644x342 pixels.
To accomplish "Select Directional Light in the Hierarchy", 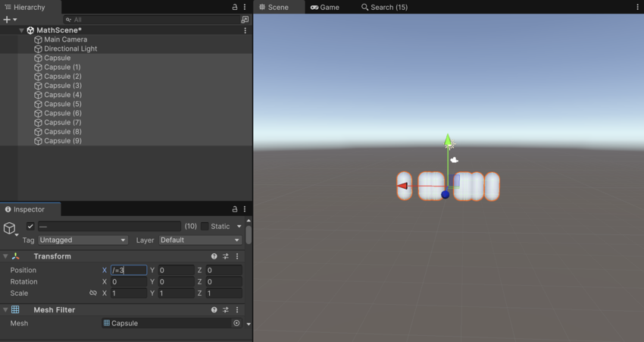I will tap(70, 49).
